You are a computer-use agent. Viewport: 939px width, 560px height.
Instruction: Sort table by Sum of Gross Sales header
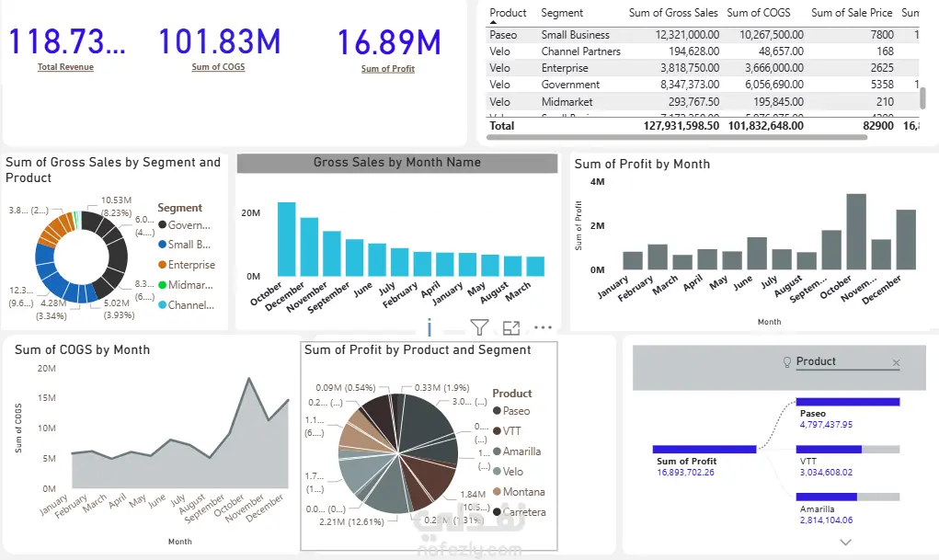click(x=673, y=13)
